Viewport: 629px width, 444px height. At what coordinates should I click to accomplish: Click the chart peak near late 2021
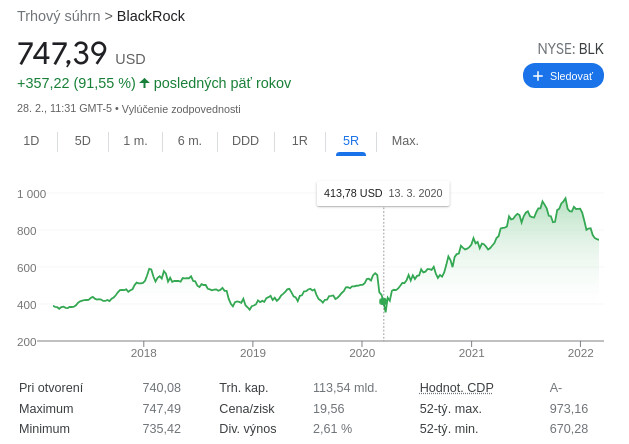pyautogui.click(x=566, y=200)
